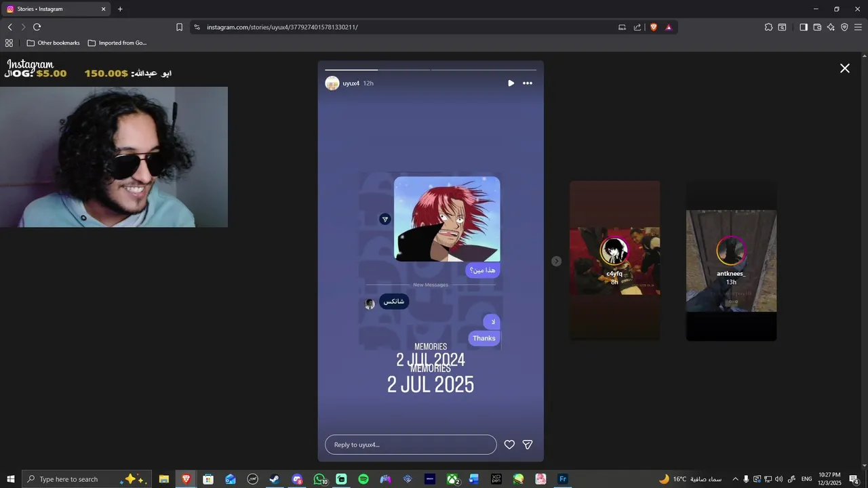This screenshot has height=488, width=868.
Task: Open Brave Rewards triangle icon
Action: [669, 27]
